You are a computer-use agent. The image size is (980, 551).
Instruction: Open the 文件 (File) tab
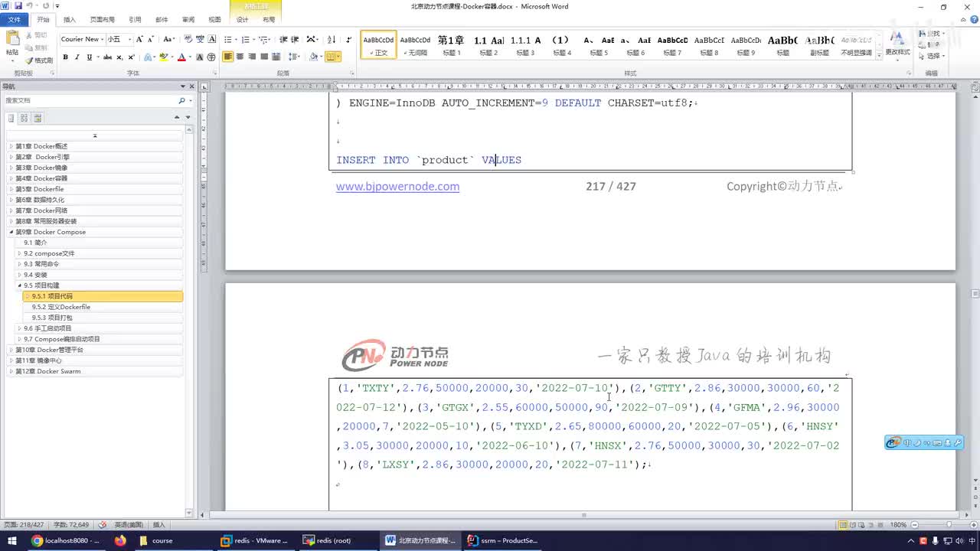[x=14, y=20]
